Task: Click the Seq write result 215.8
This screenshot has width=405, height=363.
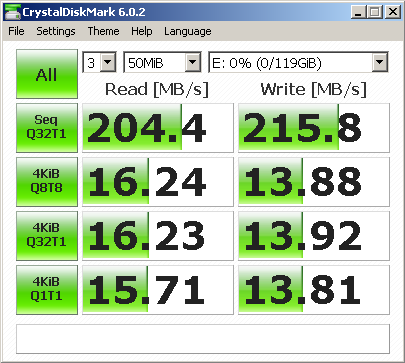Action: [x=314, y=128]
